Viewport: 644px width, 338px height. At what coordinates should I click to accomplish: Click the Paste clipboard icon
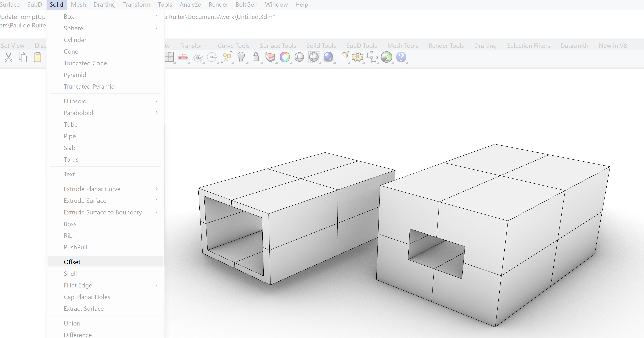[x=38, y=57]
